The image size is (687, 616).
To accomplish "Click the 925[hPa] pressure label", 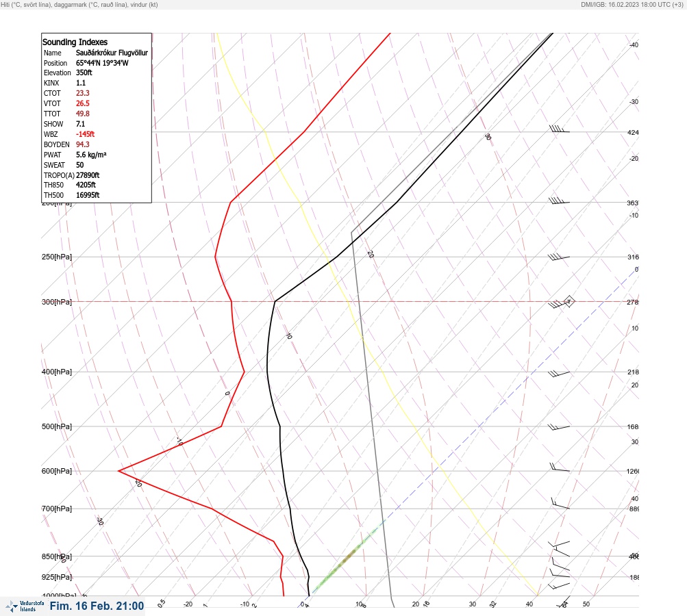I will (57, 577).
